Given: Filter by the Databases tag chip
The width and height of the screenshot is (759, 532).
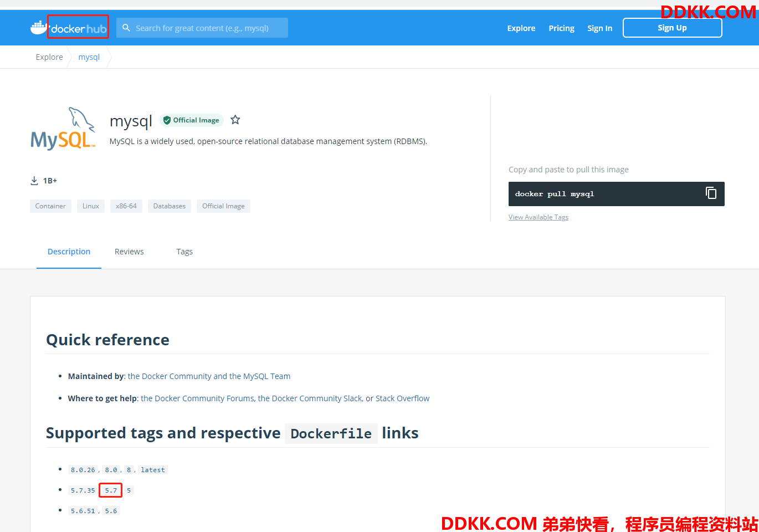Looking at the screenshot, I should coord(170,206).
